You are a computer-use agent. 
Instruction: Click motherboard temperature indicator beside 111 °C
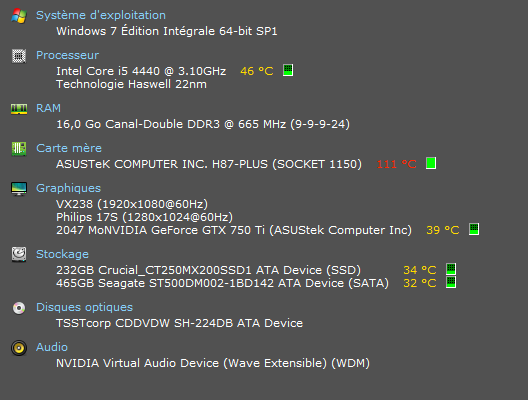coord(431,163)
